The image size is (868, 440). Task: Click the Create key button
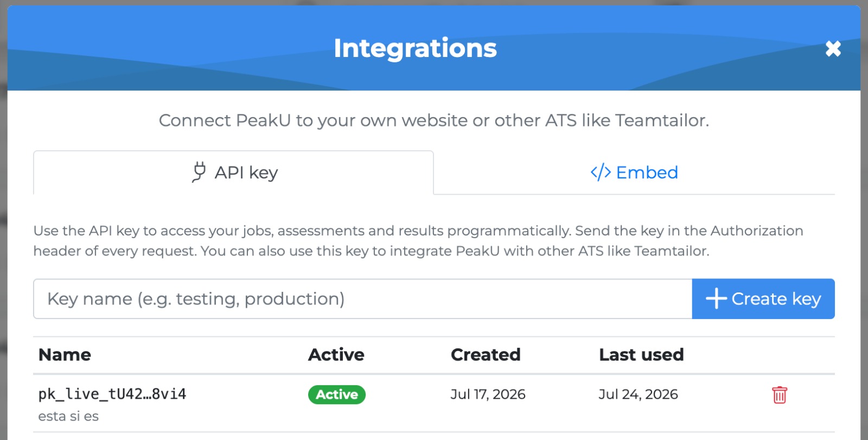(763, 299)
